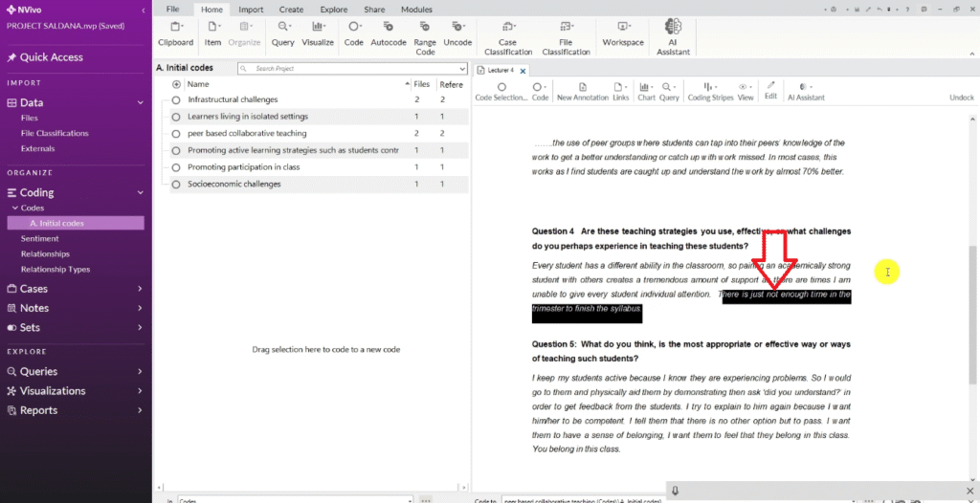Select the Socioeconomic challenges code circle
This screenshot has height=503, width=980.
(176, 184)
